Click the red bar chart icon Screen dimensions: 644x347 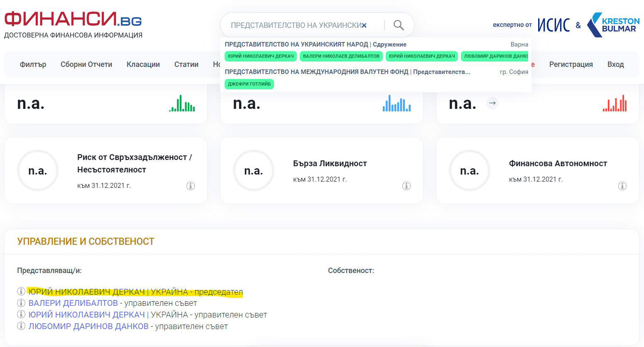615,103
